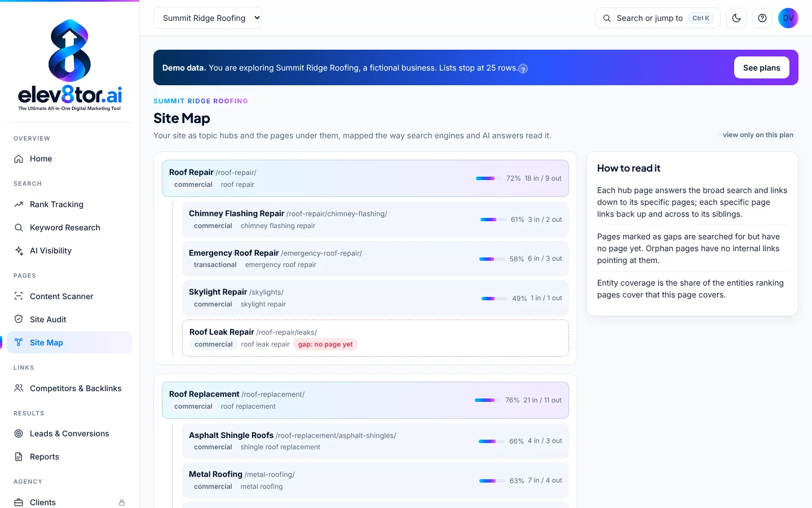Click the Content Scanner scan icon
The height and width of the screenshot is (508, 812).
pos(19,296)
